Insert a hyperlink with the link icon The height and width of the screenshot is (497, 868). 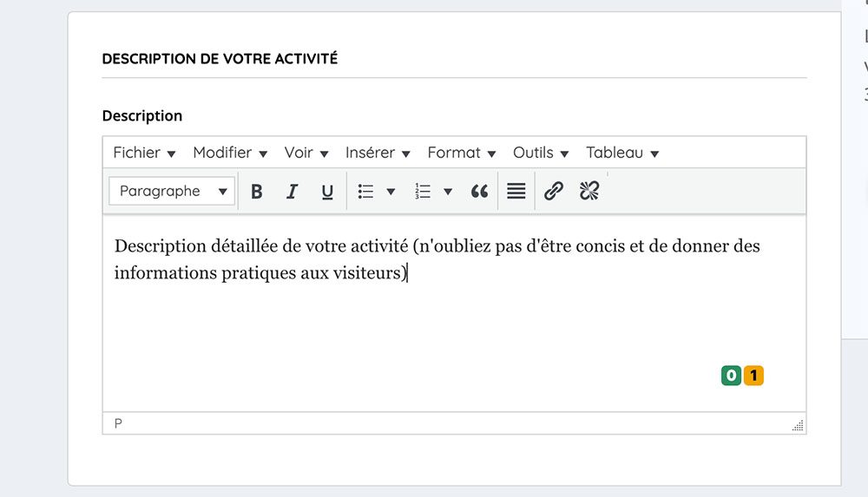[x=554, y=192]
